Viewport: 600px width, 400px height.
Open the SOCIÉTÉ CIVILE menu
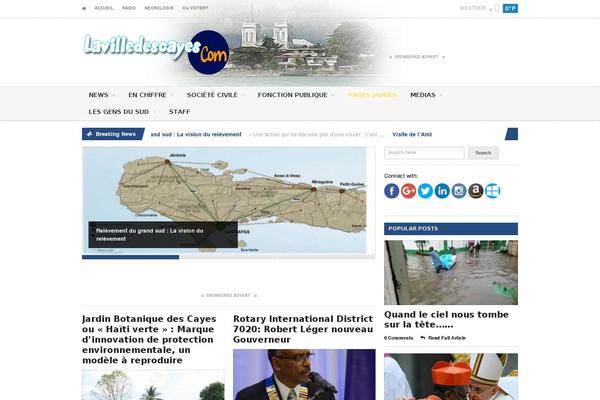[212, 95]
